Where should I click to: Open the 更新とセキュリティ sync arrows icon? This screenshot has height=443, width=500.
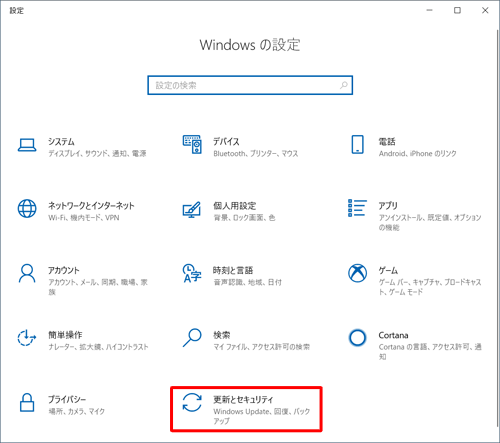tap(192, 402)
